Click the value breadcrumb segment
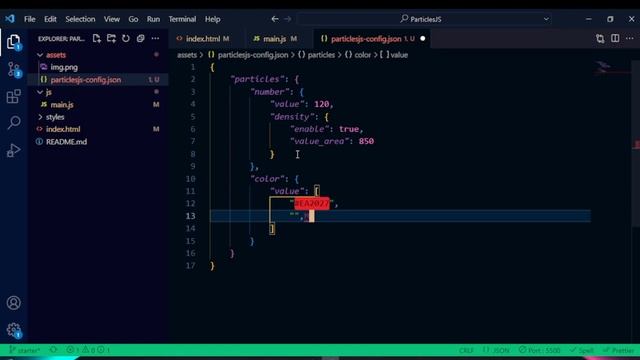Image resolution: width=640 pixels, height=360 pixels. coord(399,55)
